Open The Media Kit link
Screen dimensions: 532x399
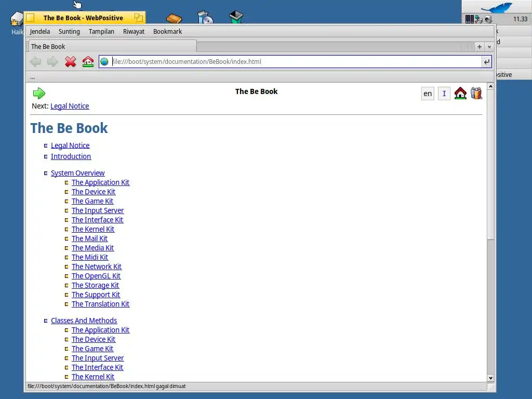[x=92, y=248]
